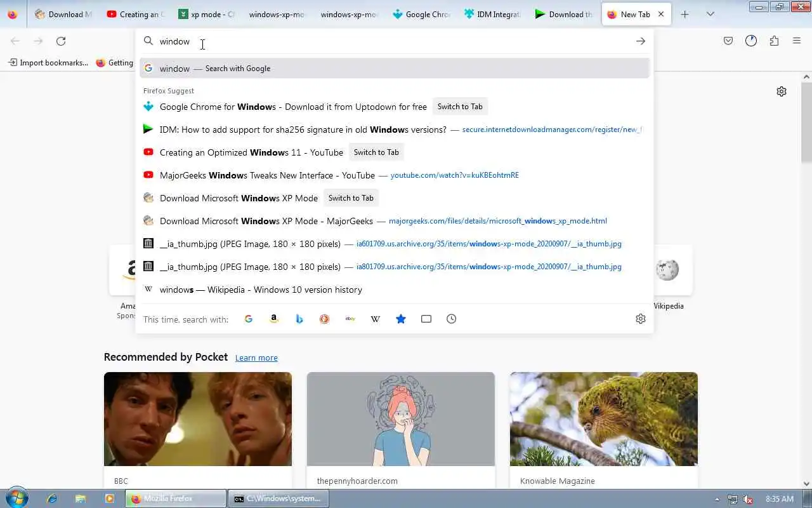Open Getting Started bookmark
This screenshot has width=812, height=508.
tap(115, 63)
